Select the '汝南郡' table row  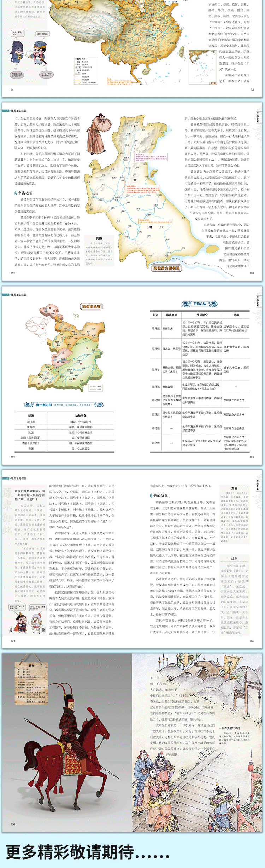click(x=65, y=427)
